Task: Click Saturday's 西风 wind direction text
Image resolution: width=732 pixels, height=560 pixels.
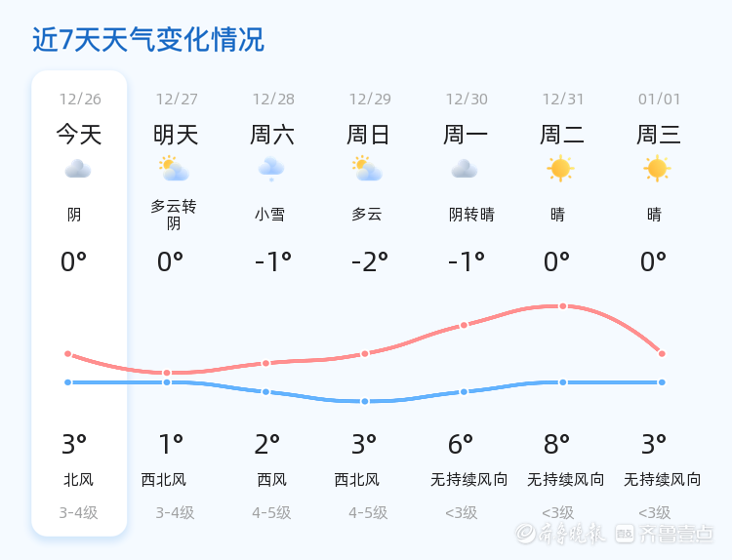Action: (x=271, y=480)
